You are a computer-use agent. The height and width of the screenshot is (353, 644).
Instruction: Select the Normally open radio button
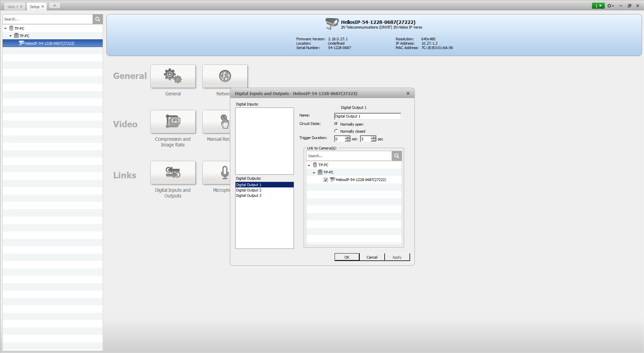336,124
